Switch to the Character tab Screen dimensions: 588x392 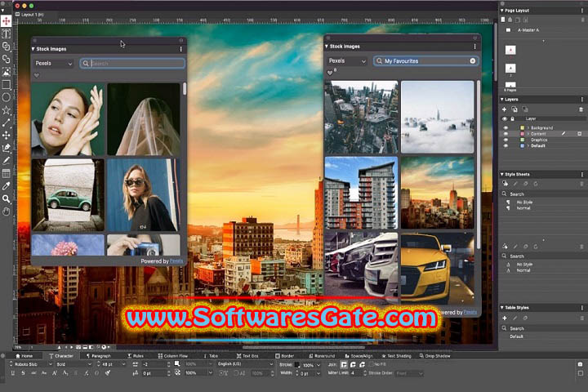[x=61, y=356]
